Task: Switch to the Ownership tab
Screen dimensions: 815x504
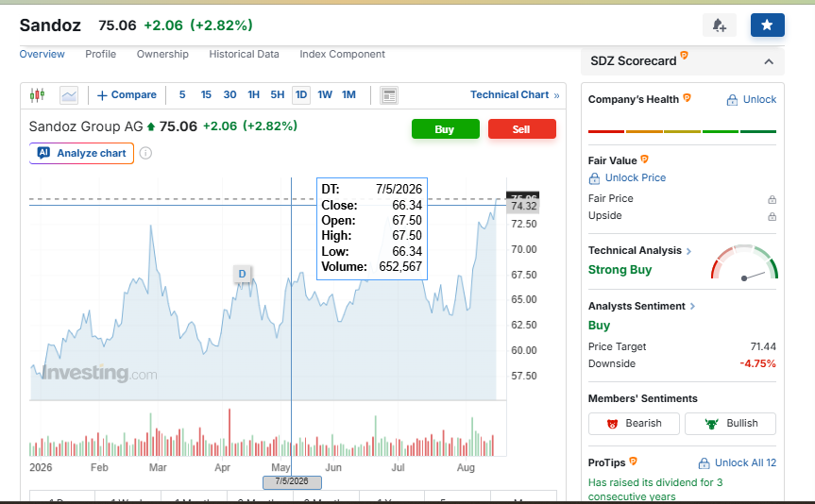Action: click(162, 54)
